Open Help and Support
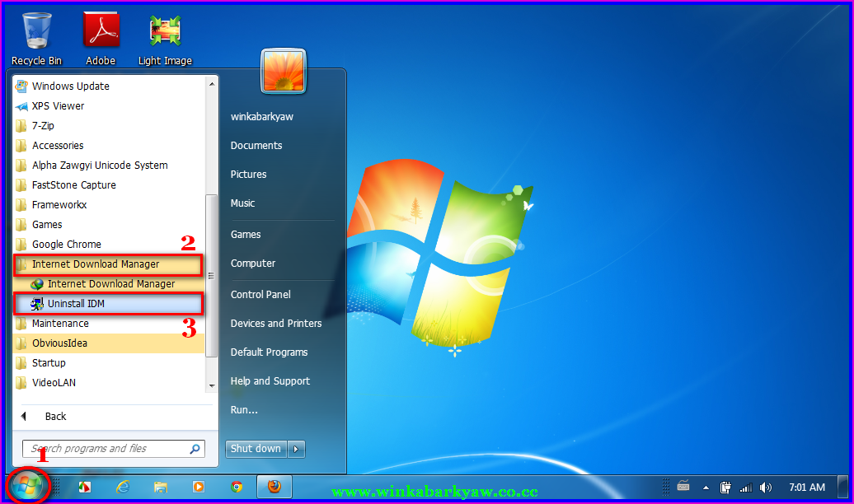The image size is (854, 504). [270, 381]
